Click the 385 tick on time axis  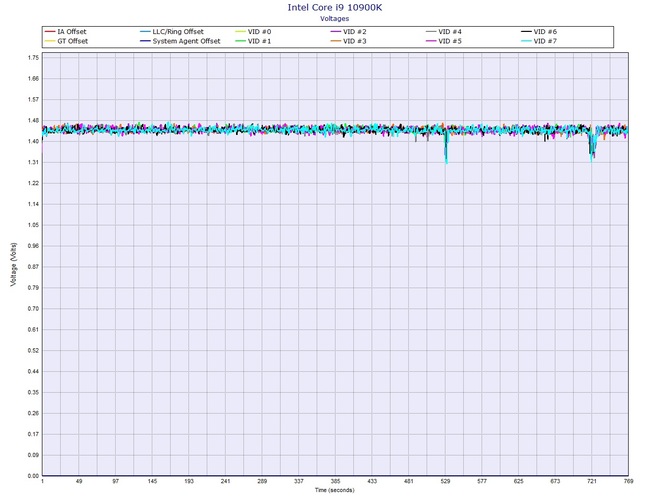[335, 481]
